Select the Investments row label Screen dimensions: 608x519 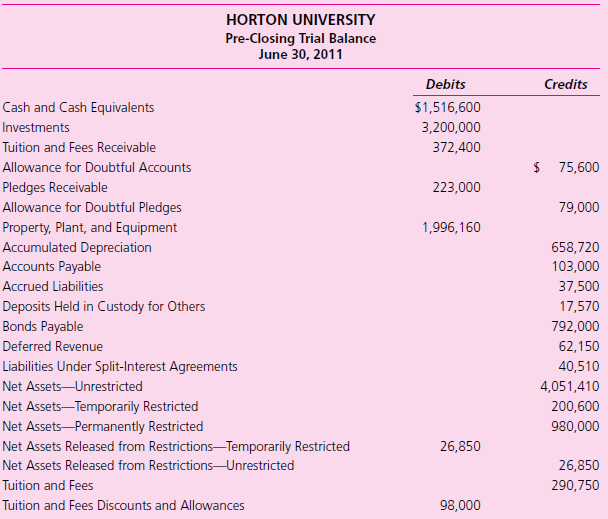coord(36,128)
